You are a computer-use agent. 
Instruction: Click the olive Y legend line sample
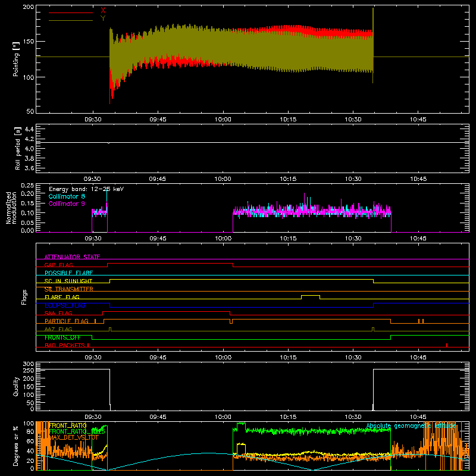point(71,20)
